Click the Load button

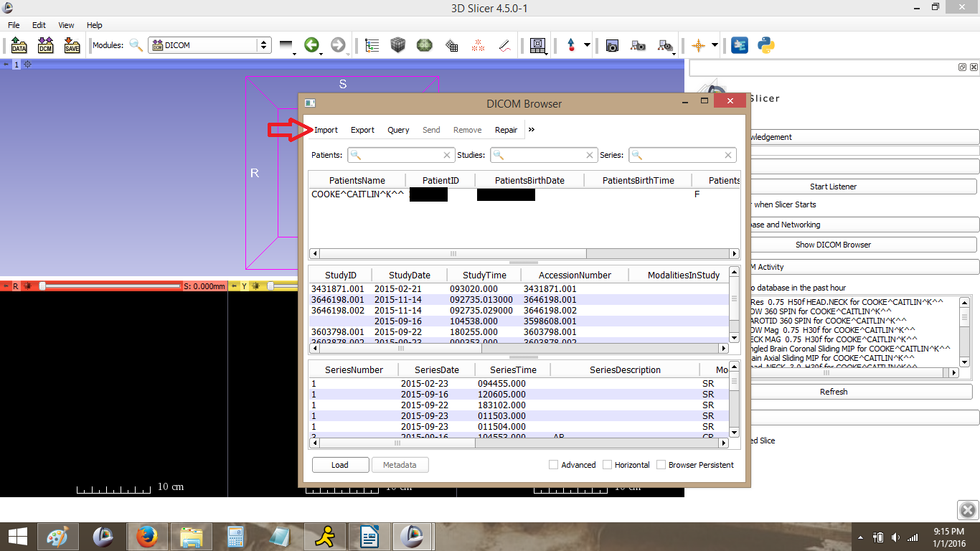click(x=340, y=465)
